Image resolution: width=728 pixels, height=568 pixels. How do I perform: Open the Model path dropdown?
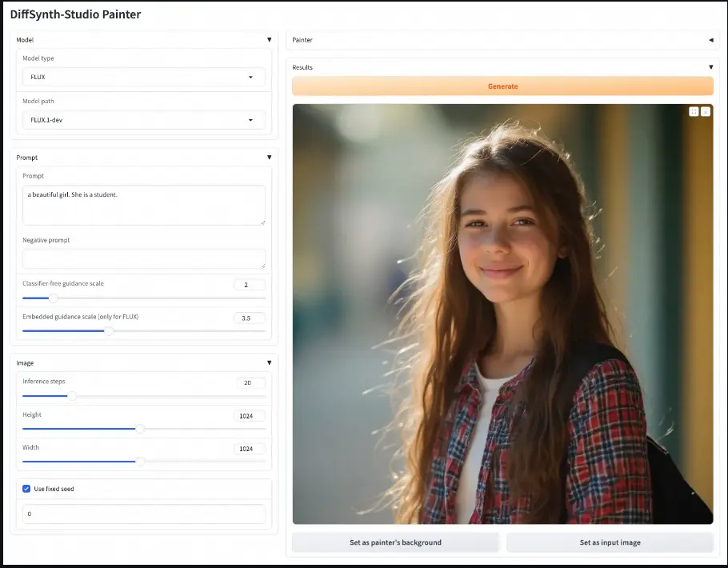pos(144,120)
